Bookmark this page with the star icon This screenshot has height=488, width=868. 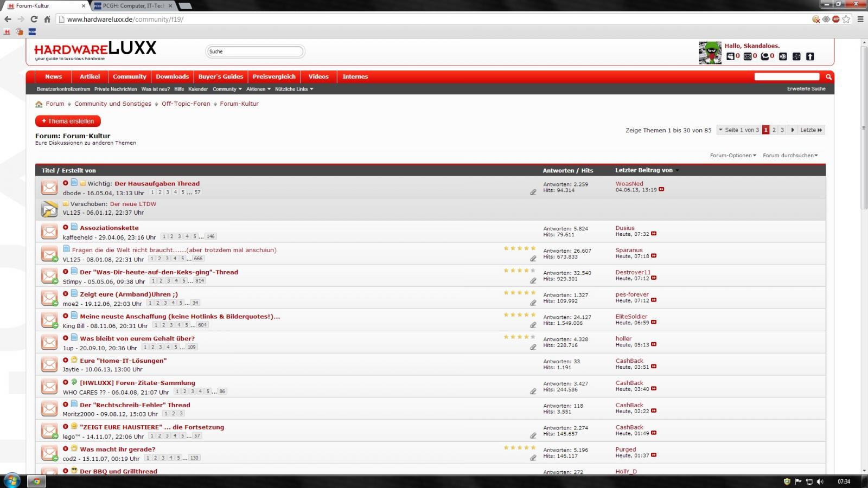coord(846,19)
